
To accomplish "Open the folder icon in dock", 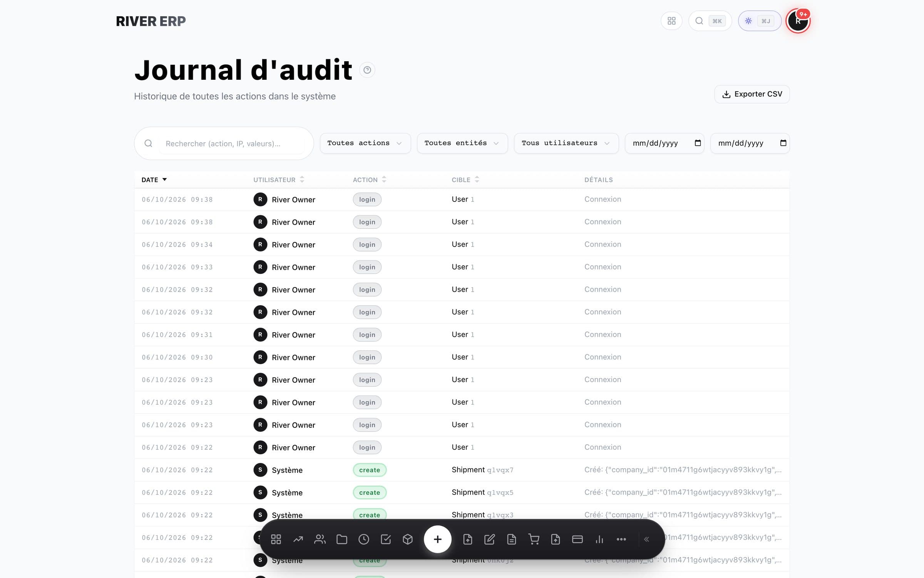I will coord(342,539).
